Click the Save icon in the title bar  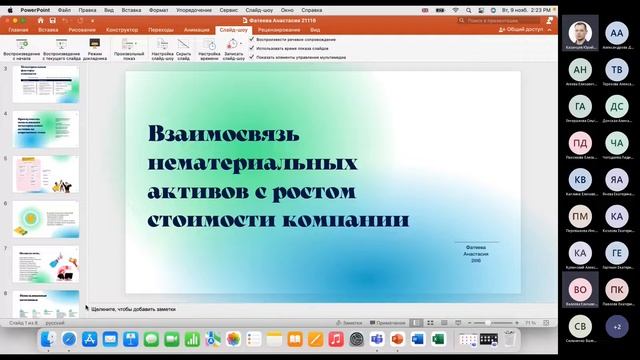point(53,20)
